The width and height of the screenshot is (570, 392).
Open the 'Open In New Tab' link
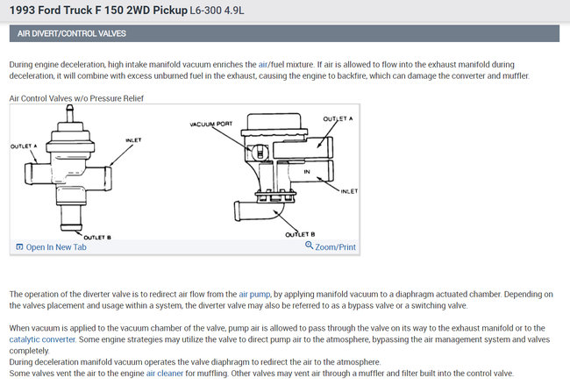[56, 247]
